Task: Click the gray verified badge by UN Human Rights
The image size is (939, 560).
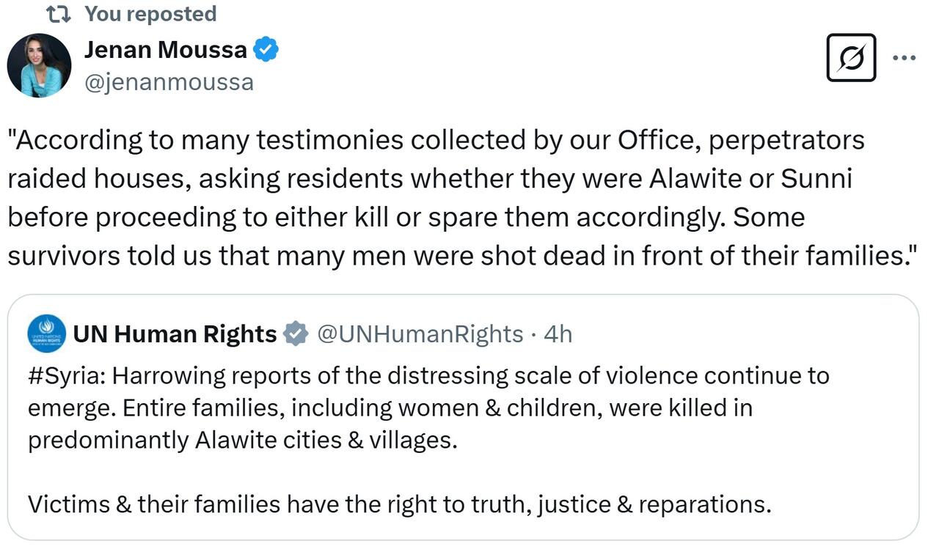Action: 296,334
